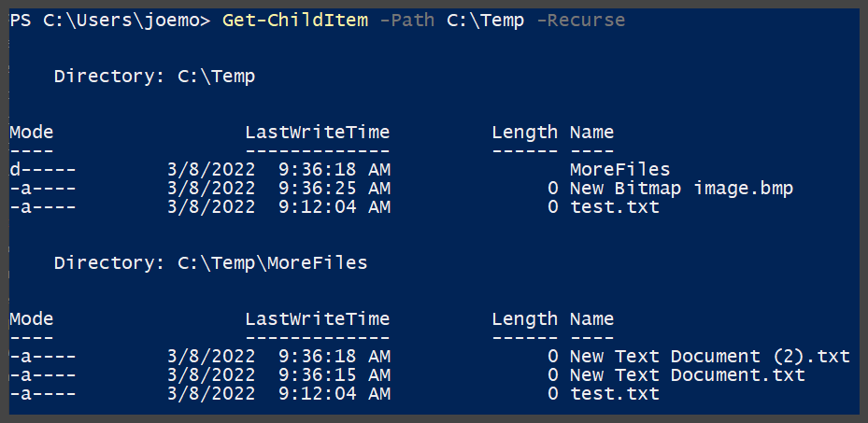Click test.txt in the MoreFiles directory listing
This screenshot has height=423, width=868.
[x=614, y=394]
